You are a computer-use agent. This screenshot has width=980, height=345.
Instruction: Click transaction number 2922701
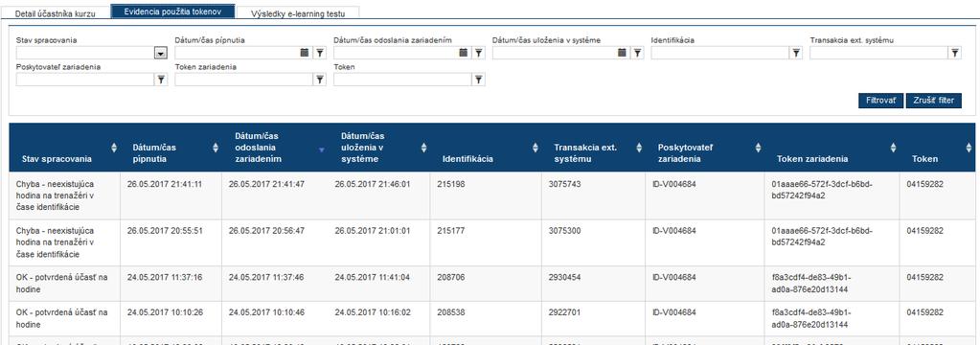pos(564,312)
